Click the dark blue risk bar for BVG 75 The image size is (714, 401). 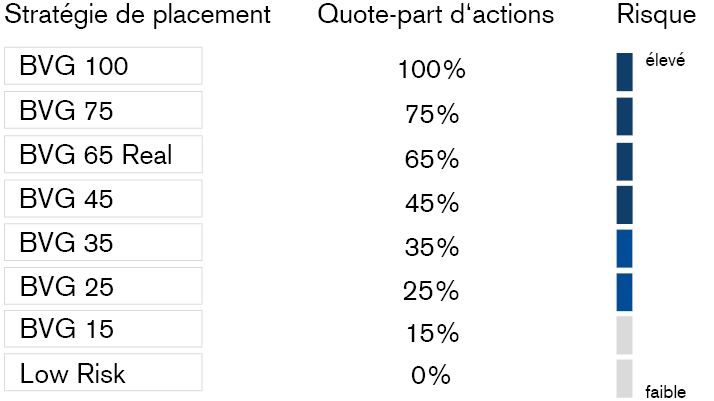pos(625,115)
